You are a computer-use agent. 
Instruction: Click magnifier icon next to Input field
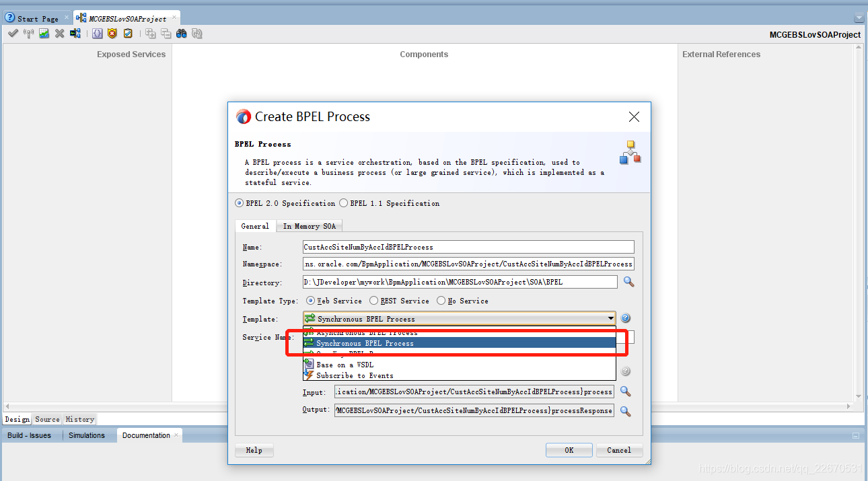(x=625, y=391)
